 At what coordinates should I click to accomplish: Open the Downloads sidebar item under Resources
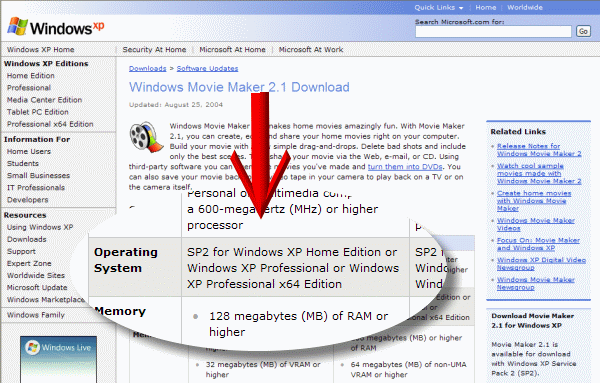tap(26, 239)
